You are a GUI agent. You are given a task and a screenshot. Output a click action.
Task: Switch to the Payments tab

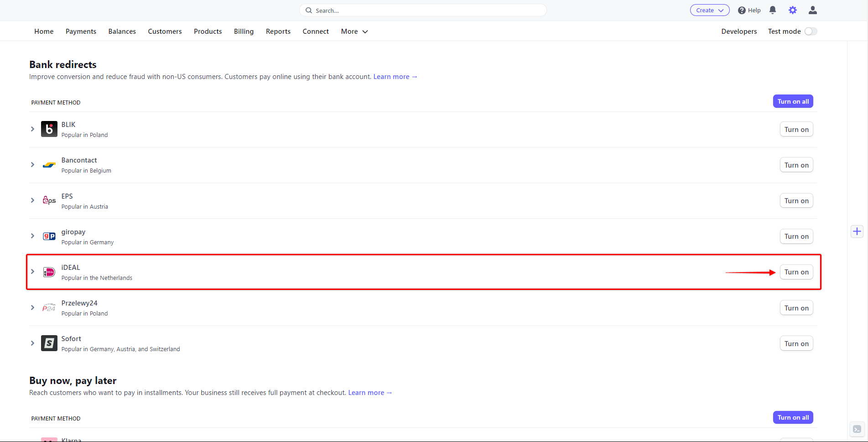coord(81,31)
